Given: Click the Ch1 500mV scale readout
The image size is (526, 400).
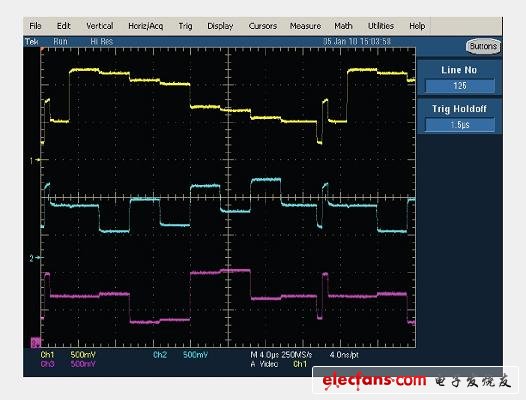Looking at the screenshot, I should click(68, 355).
